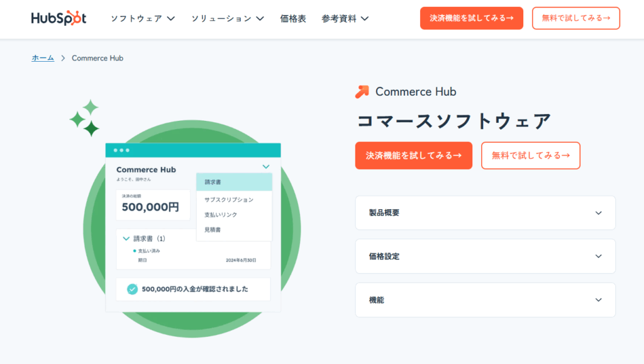Follow the ホーム breadcrumb link
Screen dimensions: 644x364
tap(43, 58)
